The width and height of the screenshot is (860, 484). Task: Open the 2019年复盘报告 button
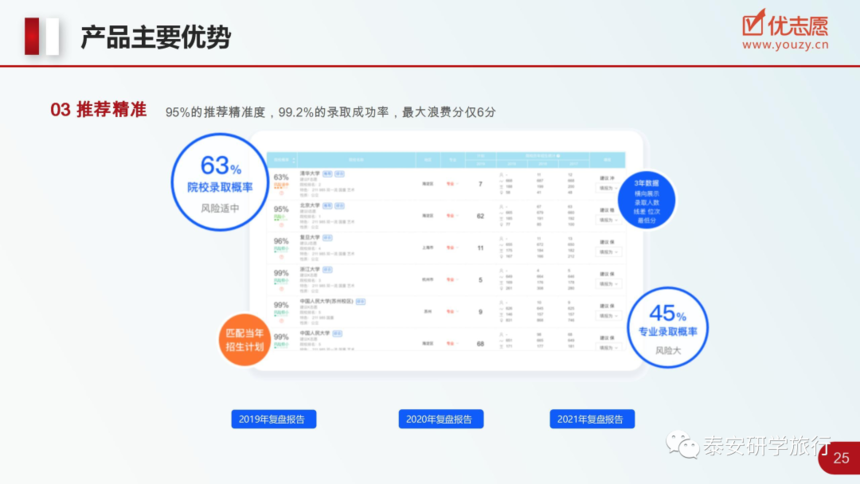pyautogui.click(x=274, y=419)
